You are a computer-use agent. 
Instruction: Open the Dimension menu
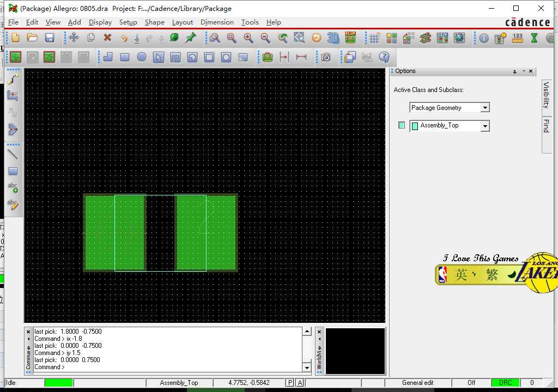pyautogui.click(x=217, y=22)
